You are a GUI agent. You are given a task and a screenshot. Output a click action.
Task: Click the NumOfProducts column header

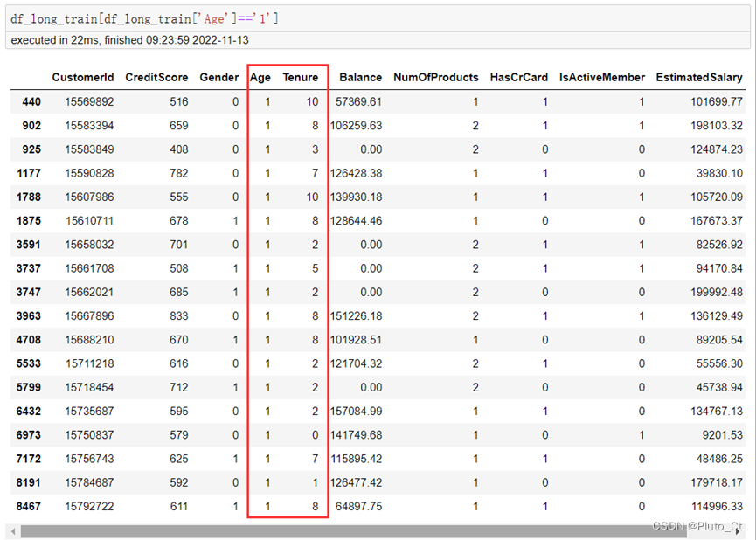point(436,77)
